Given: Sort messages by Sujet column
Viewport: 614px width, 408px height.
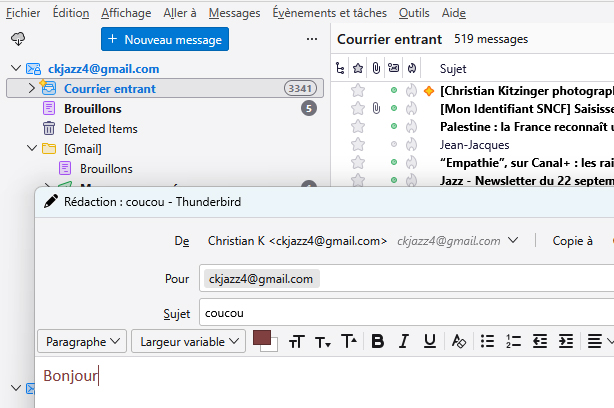Looking at the screenshot, I should pos(453,69).
